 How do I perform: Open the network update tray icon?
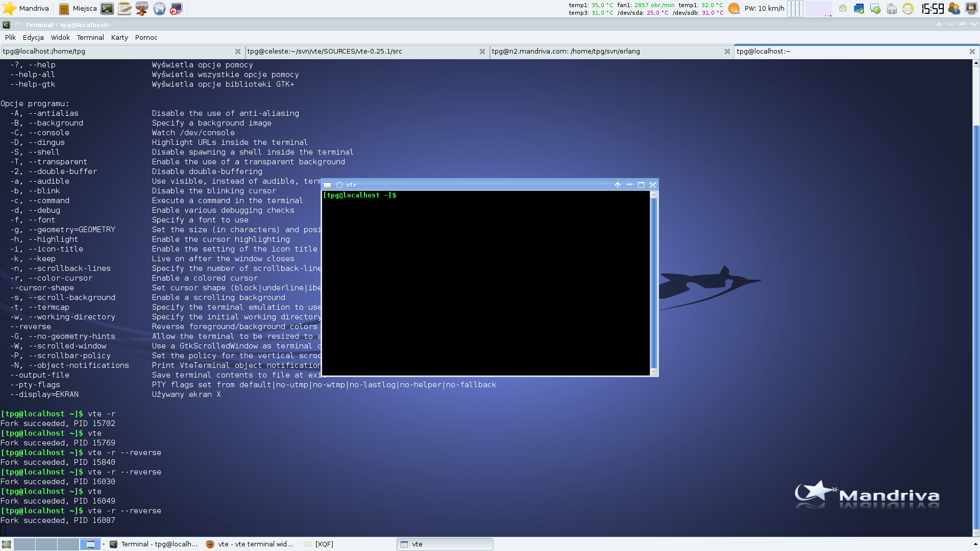pyautogui.click(x=859, y=9)
